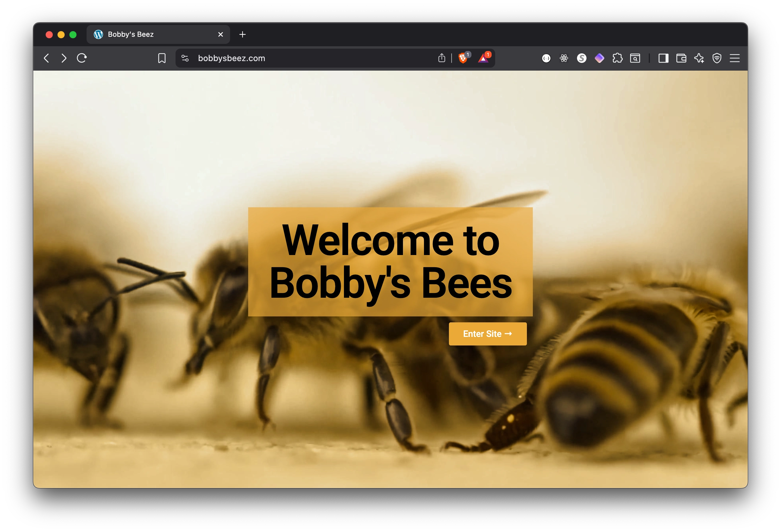
Task: Bookmark this page
Action: [162, 58]
